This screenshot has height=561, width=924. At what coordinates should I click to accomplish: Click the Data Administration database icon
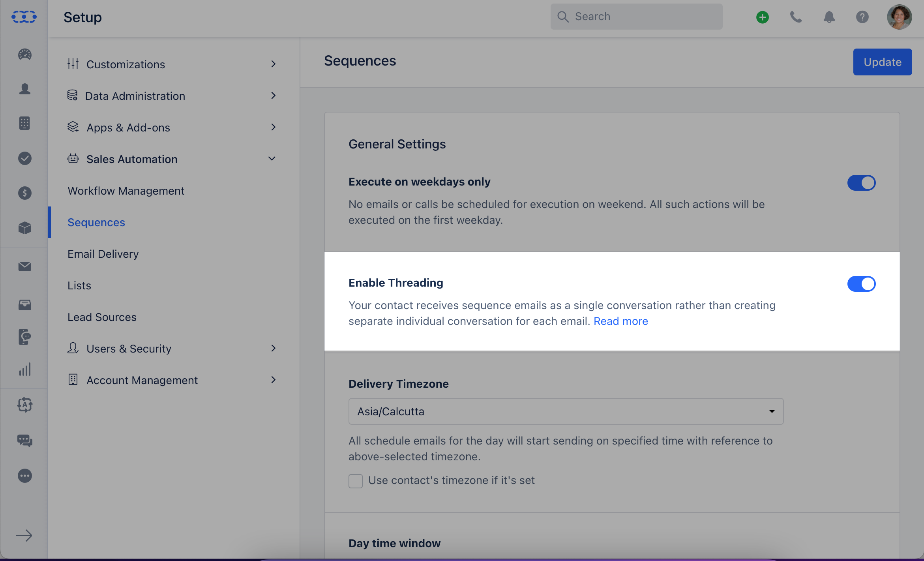pyautogui.click(x=72, y=95)
